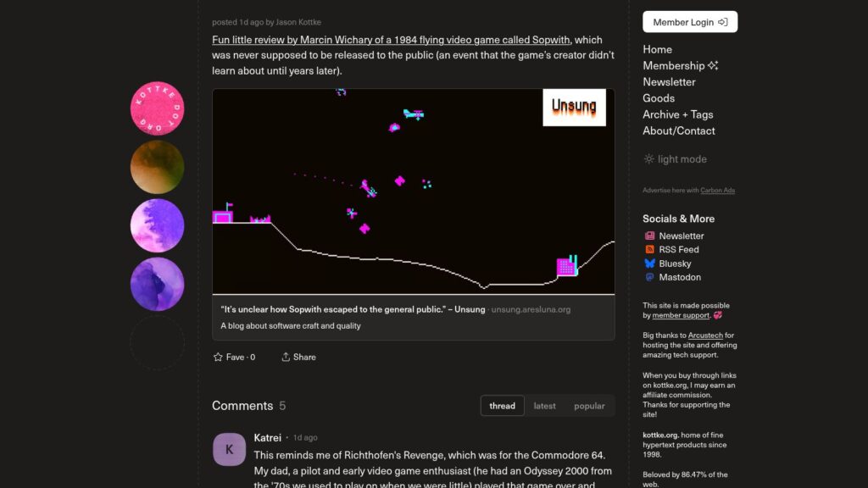Click the unsung.aresluna.org domain text
This screenshot has height=488, width=868.
531,309
